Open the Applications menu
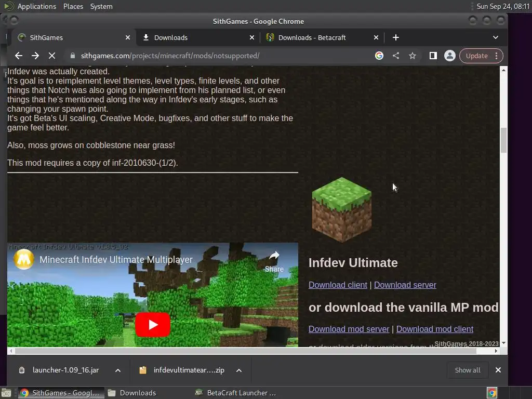The image size is (532, 399). pyautogui.click(x=37, y=6)
